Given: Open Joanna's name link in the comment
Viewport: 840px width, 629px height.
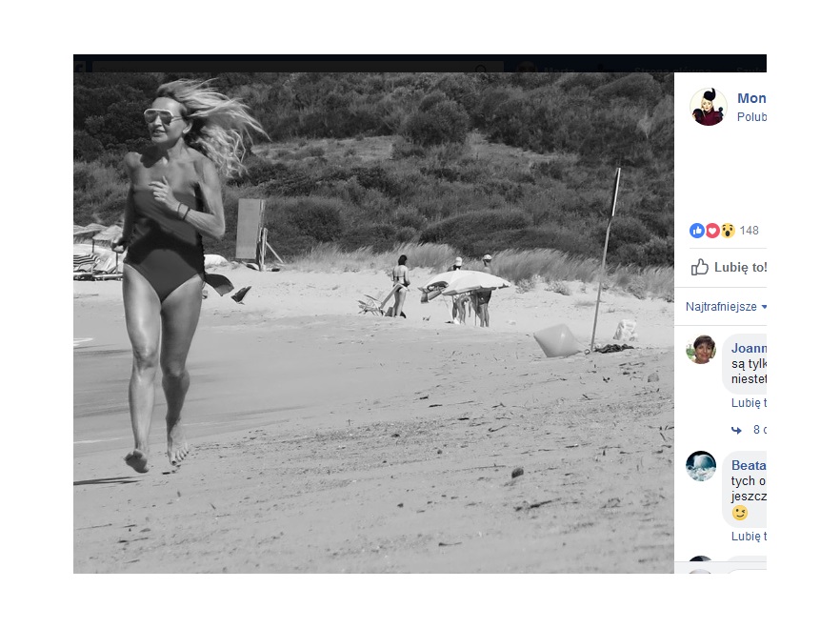Looking at the screenshot, I should [749, 349].
